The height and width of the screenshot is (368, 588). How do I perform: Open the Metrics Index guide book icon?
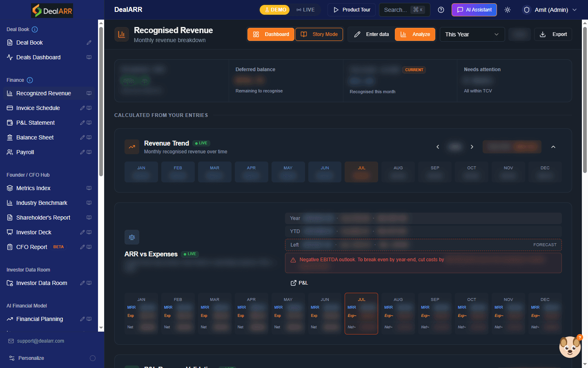pos(89,188)
